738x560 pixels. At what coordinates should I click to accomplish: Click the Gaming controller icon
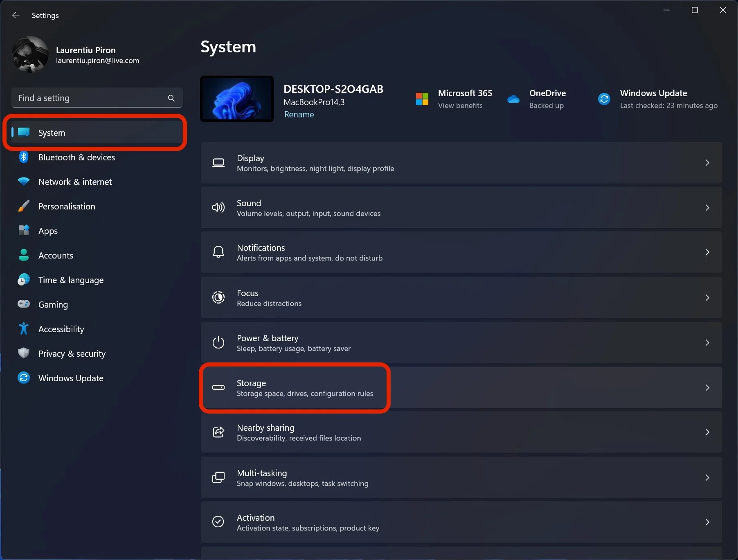click(24, 304)
